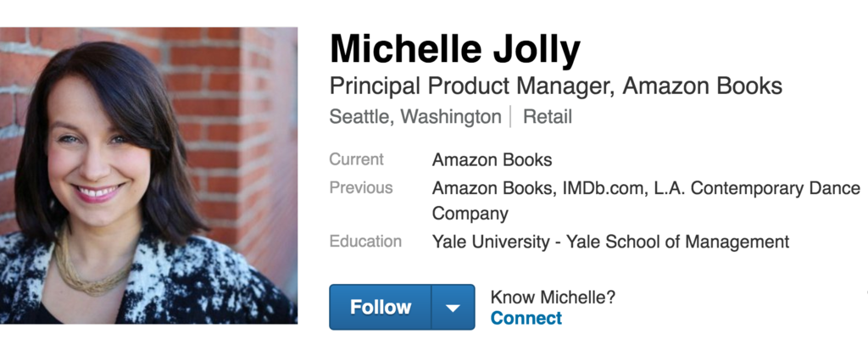Click the Education row label
868x356 pixels.
coord(365,242)
